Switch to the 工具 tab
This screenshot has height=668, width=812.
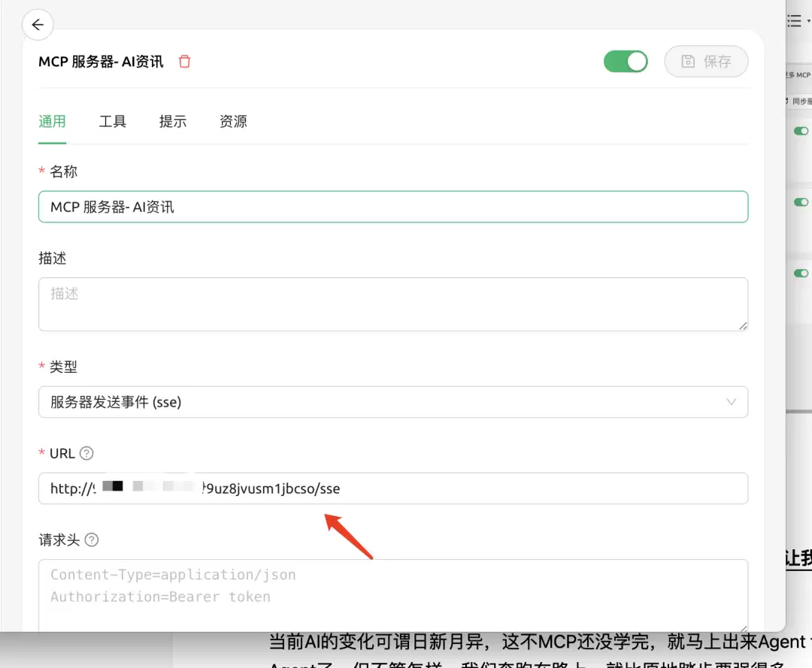(112, 122)
